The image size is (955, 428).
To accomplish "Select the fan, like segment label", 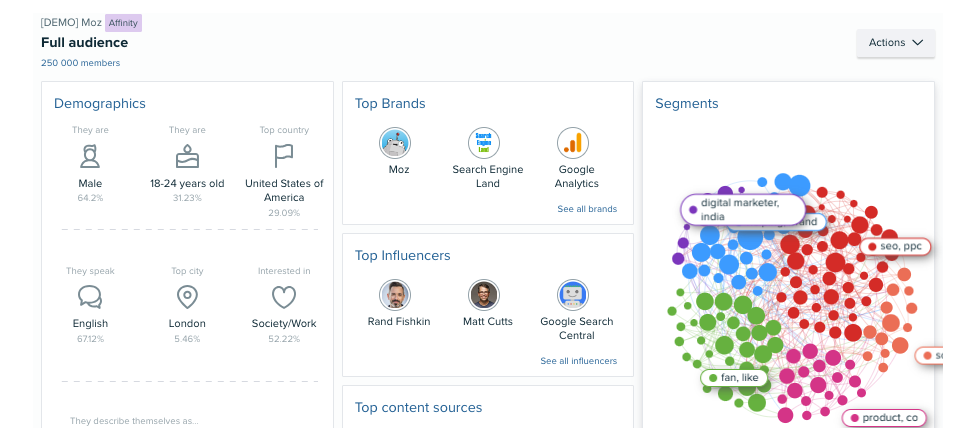I will pos(734,377).
